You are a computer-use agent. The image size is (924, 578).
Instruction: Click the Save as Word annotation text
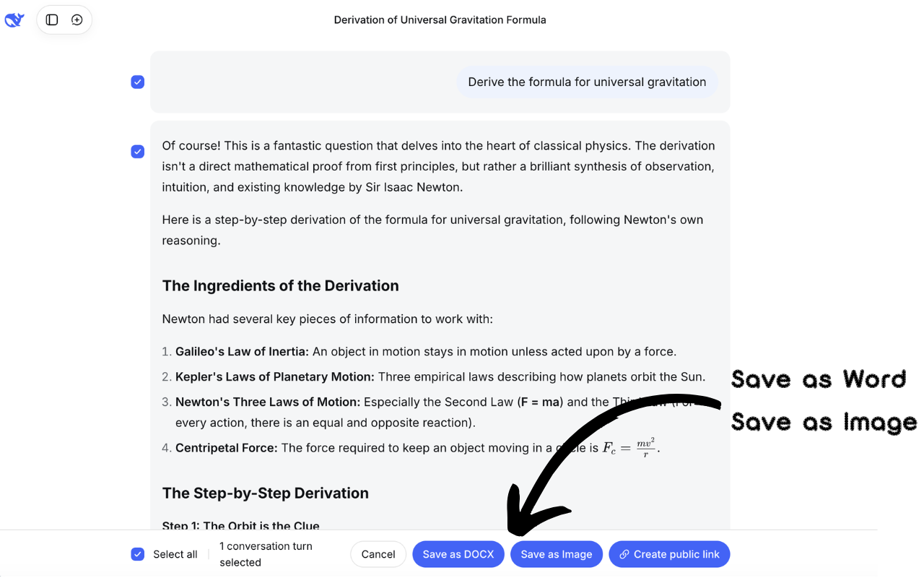click(819, 379)
